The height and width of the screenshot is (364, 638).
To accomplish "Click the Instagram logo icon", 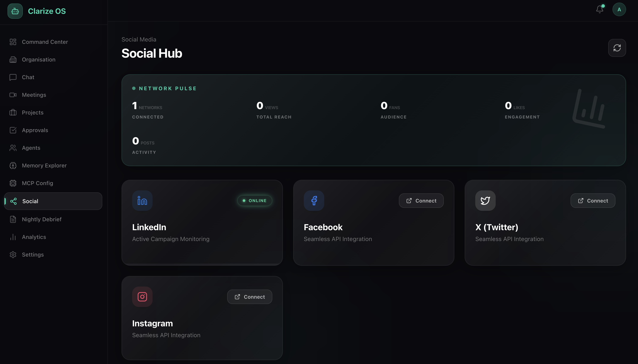I will coord(142,297).
